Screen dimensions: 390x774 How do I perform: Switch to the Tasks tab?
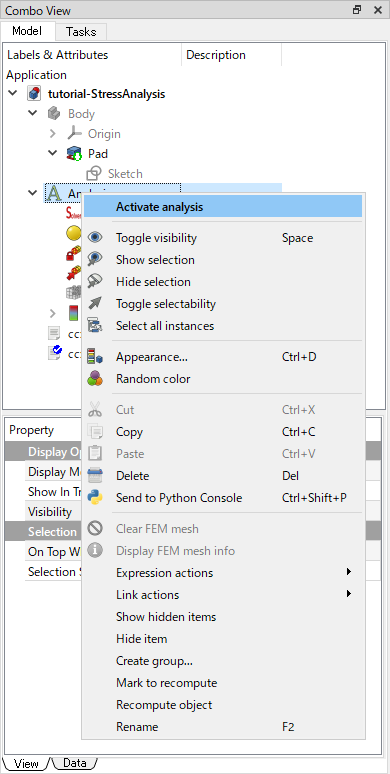[x=80, y=32]
